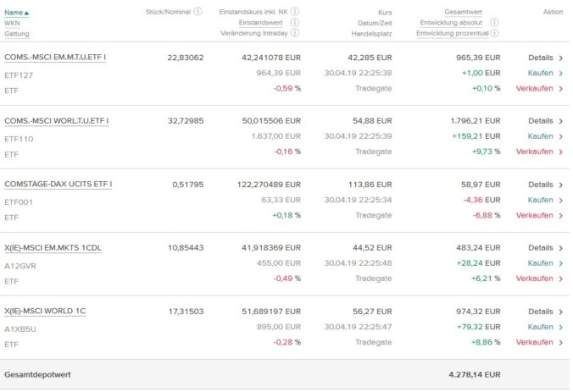Image resolution: width=573 pixels, height=392 pixels.
Task: Click Kaufen for X(IE)-MSCI EM.MKTS 1CDL
Action: [545, 263]
